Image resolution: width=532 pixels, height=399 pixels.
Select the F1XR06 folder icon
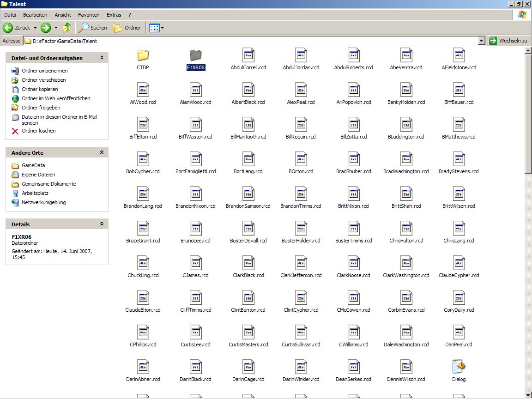click(196, 55)
